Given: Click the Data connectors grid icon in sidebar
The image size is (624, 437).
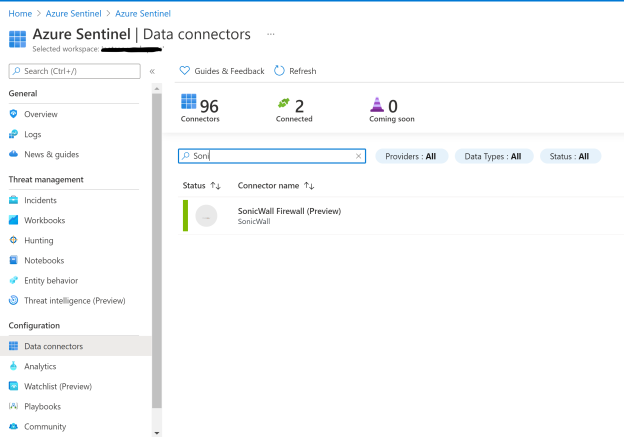Looking at the screenshot, I should click(14, 346).
